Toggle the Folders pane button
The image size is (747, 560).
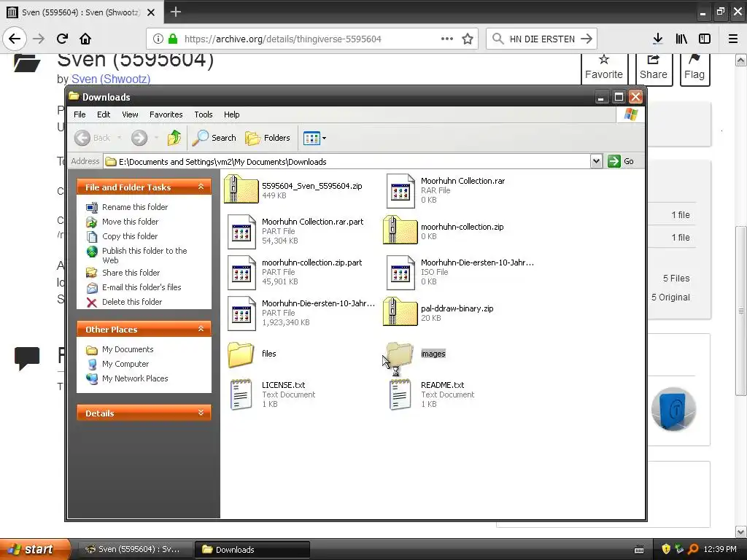[268, 138]
